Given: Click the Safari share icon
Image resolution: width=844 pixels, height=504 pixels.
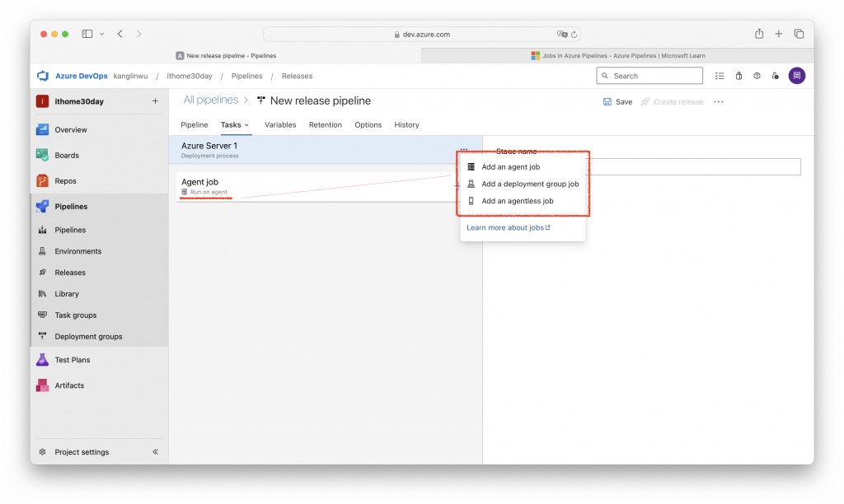Looking at the screenshot, I should [759, 34].
